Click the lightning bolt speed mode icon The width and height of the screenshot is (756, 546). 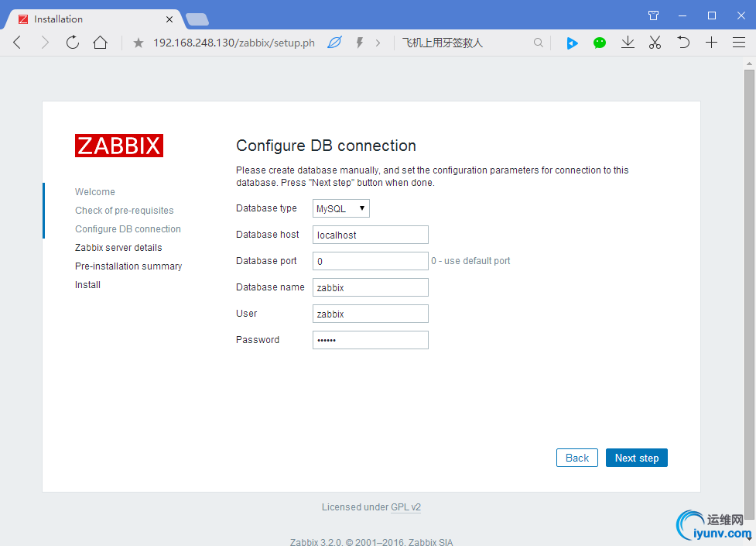tap(359, 43)
